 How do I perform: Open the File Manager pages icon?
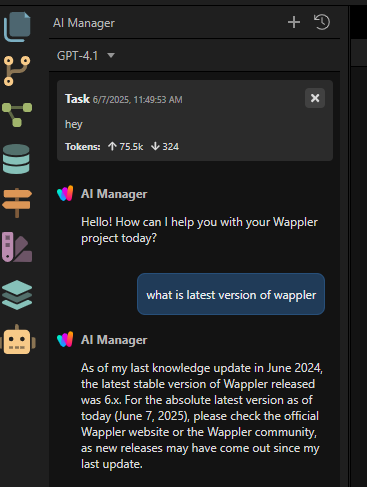pyautogui.click(x=17, y=27)
